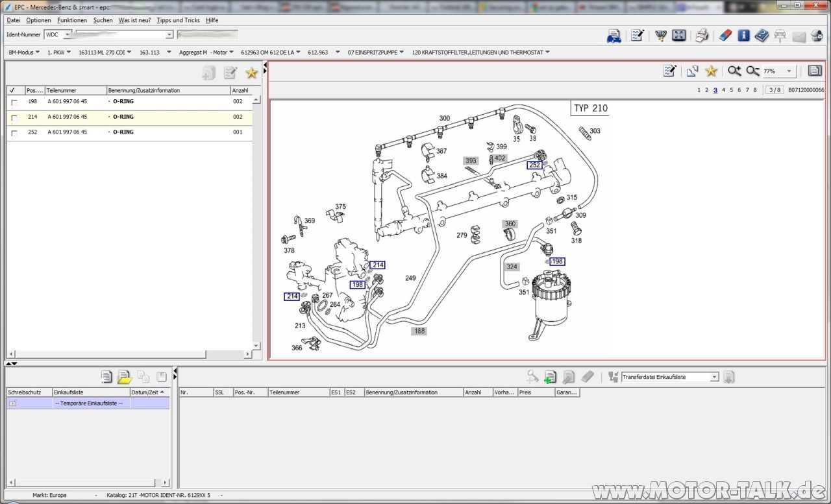Create new shopping list document icon

click(x=106, y=377)
